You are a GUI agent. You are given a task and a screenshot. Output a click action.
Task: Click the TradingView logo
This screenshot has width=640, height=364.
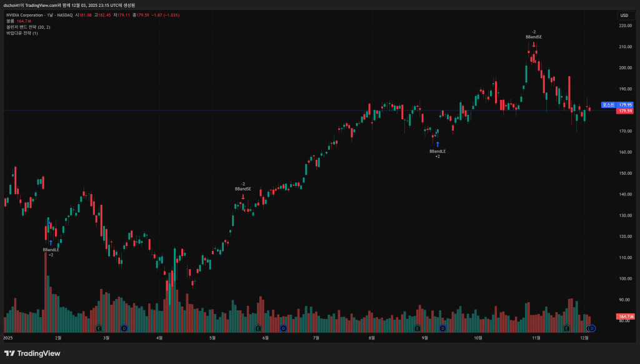pos(31,353)
